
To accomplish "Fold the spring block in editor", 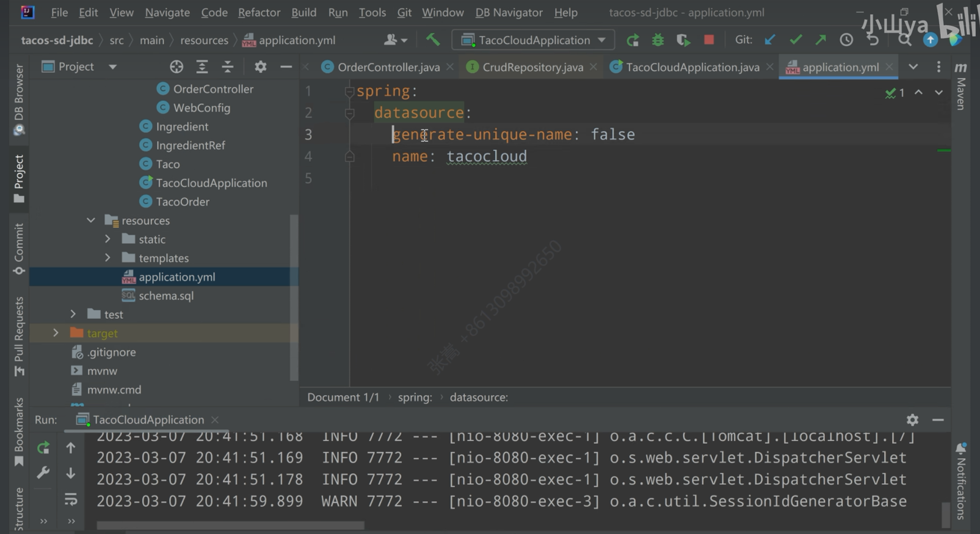I will click(349, 92).
